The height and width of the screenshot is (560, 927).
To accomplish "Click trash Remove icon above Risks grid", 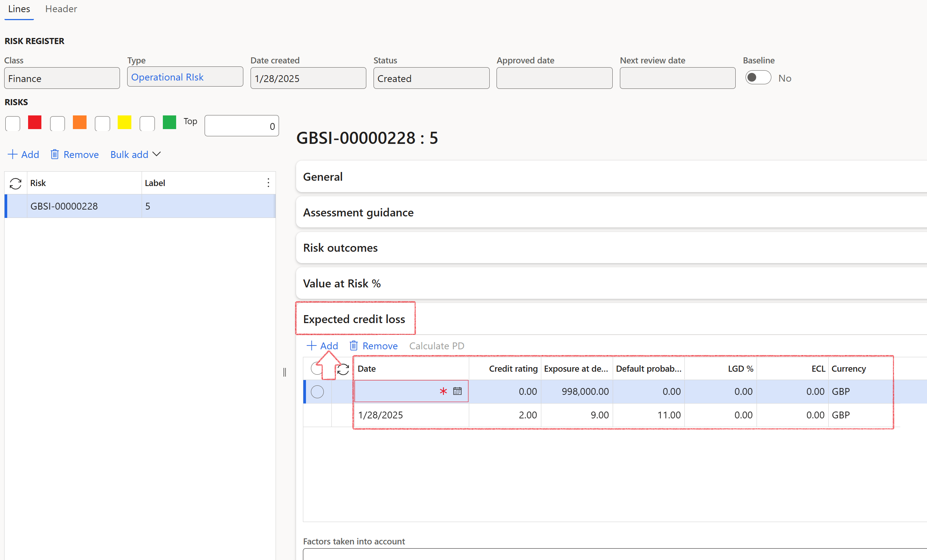I will [x=55, y=155].
